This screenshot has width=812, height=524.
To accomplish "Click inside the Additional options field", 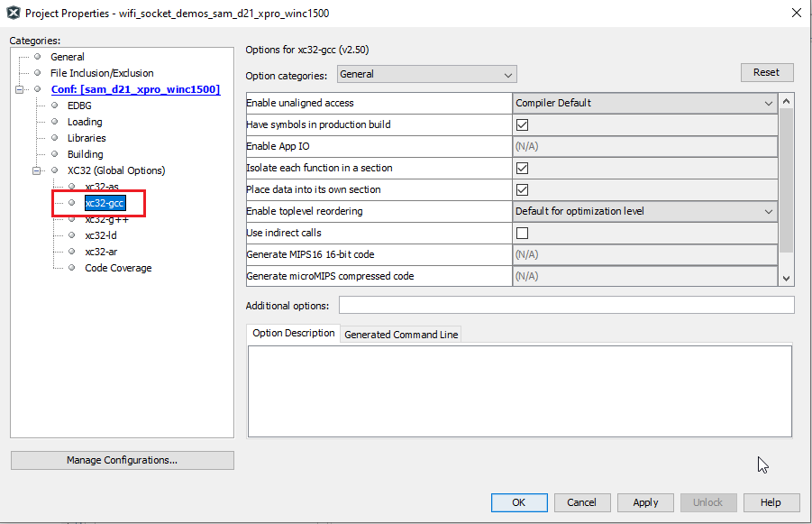I will (566, 305).
